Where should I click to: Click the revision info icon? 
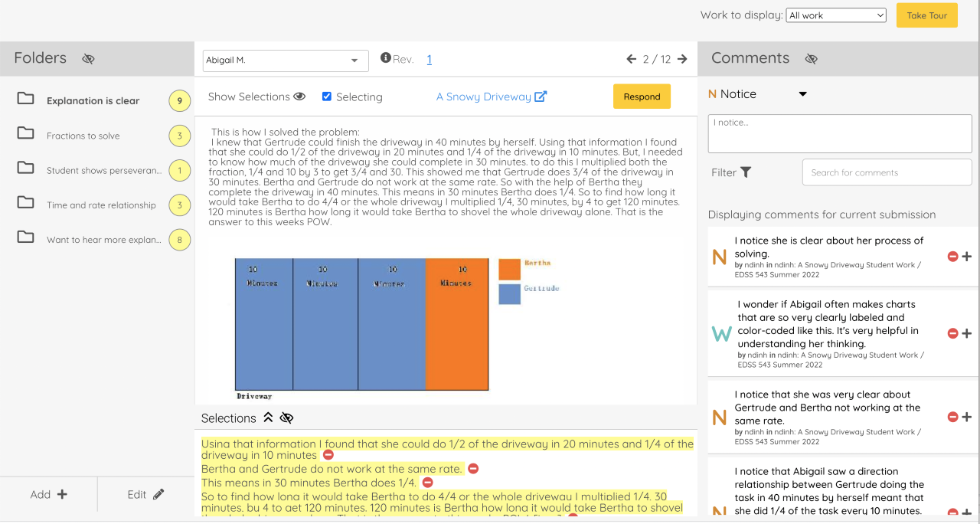(x=386, y=58)
